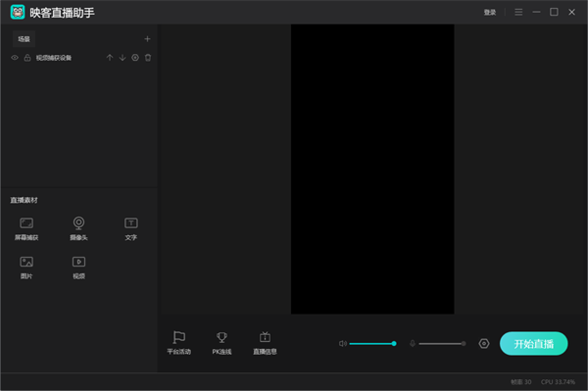Open live info (直播信息) panel
This screenshot has height=391, width=588.
click(x=265, y=343)
